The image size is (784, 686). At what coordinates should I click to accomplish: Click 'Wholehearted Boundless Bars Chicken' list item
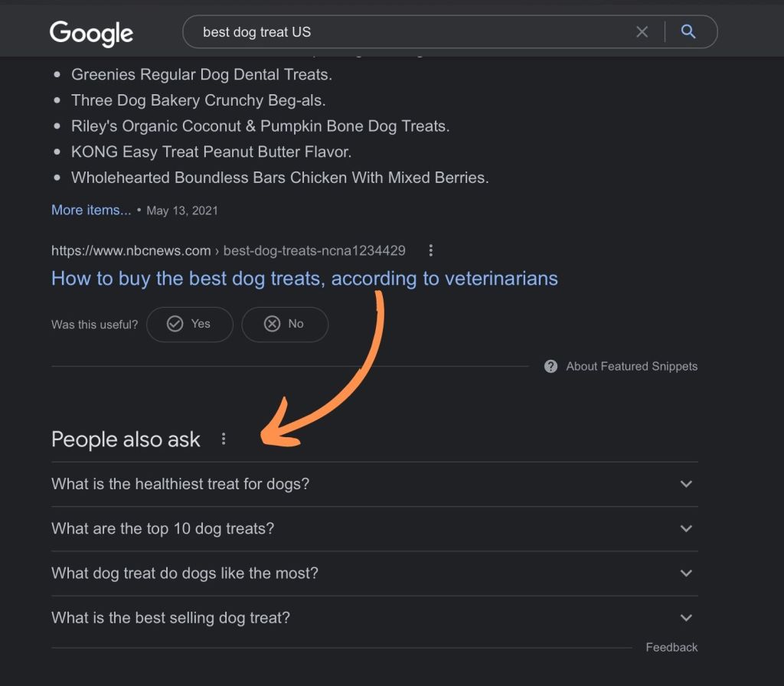280,178
